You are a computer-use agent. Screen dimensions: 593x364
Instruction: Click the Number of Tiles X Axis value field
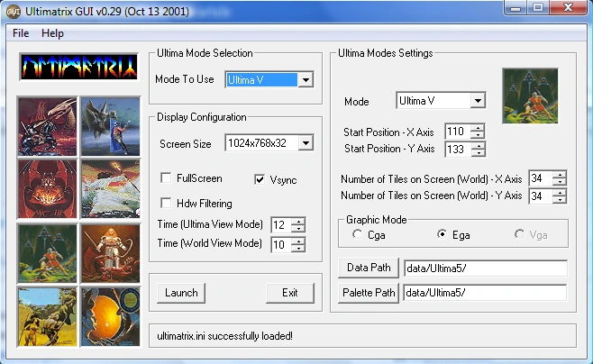coord(541,178)
